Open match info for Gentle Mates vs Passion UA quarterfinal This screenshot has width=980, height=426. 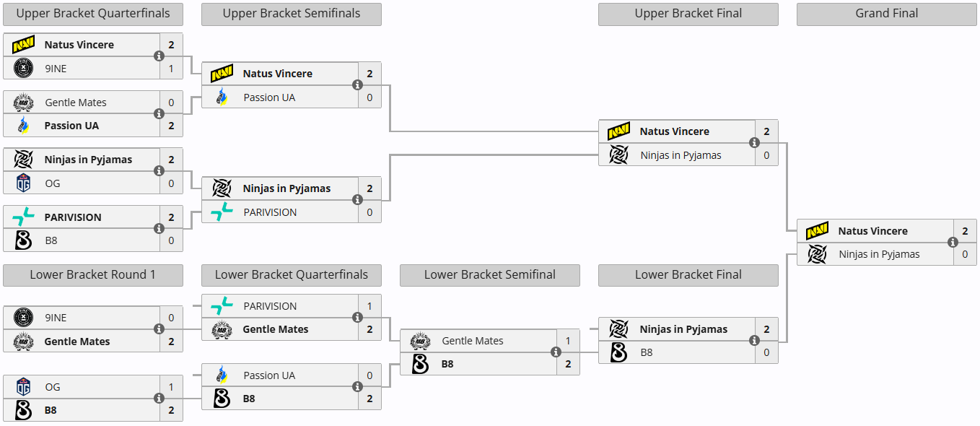(159, 114)
